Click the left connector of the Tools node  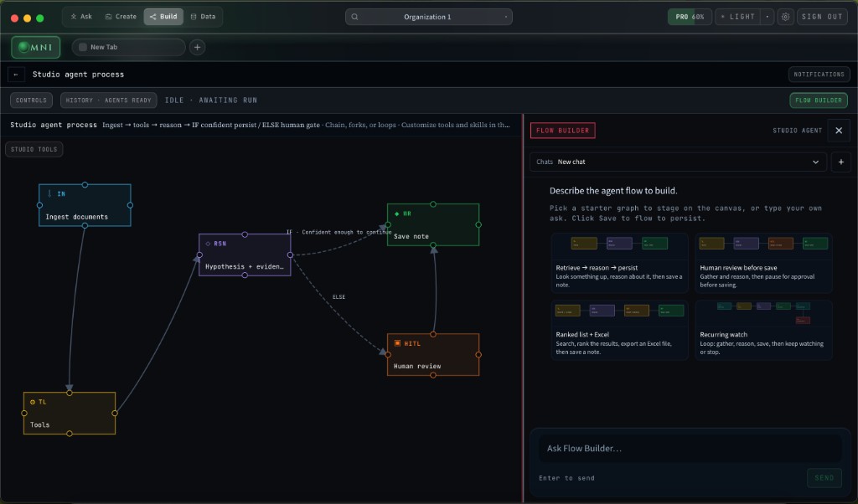24,414
